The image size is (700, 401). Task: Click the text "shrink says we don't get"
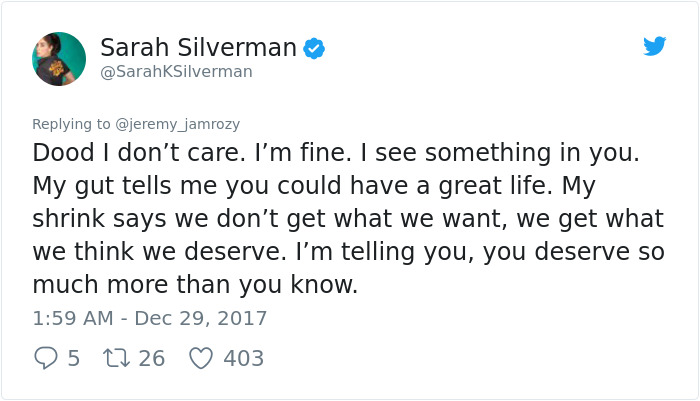point(179,219)
